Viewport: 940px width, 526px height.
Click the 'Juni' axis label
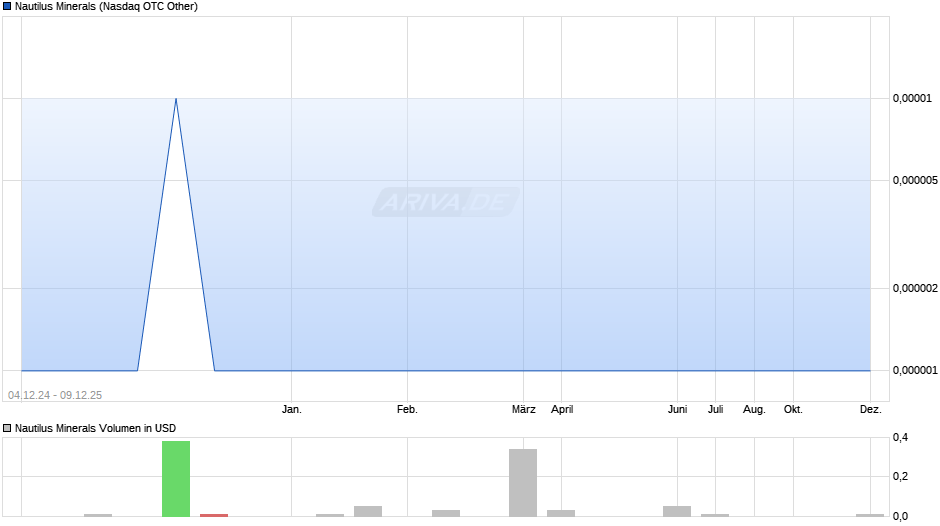tap(677, 410)
